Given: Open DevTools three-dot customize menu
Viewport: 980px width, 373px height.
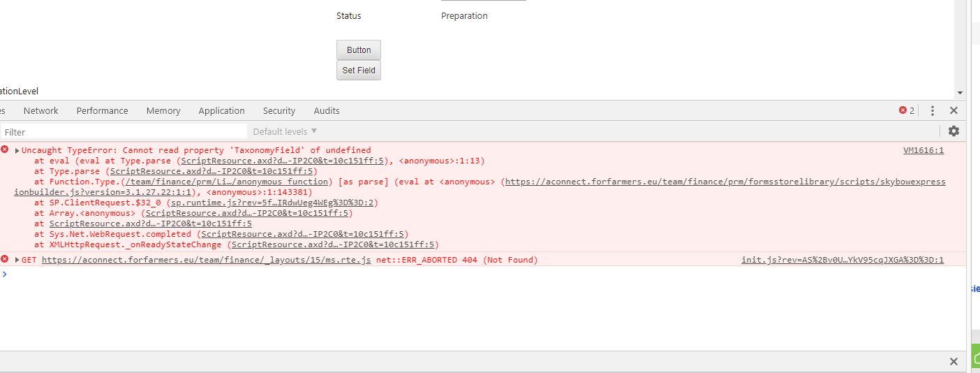Looking at the screenshot, I should pyautogui.click(x=933, y=110).
